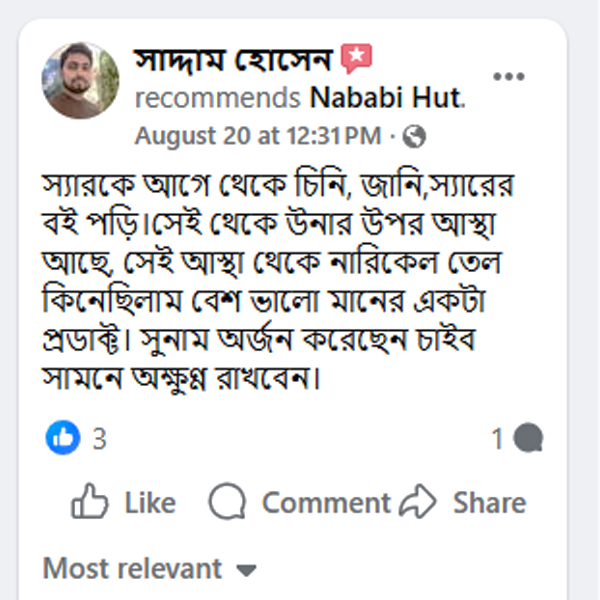The image size is (600, 600).
Task: Open the Nababi Hut page link
Action: (x=388, y=98)
